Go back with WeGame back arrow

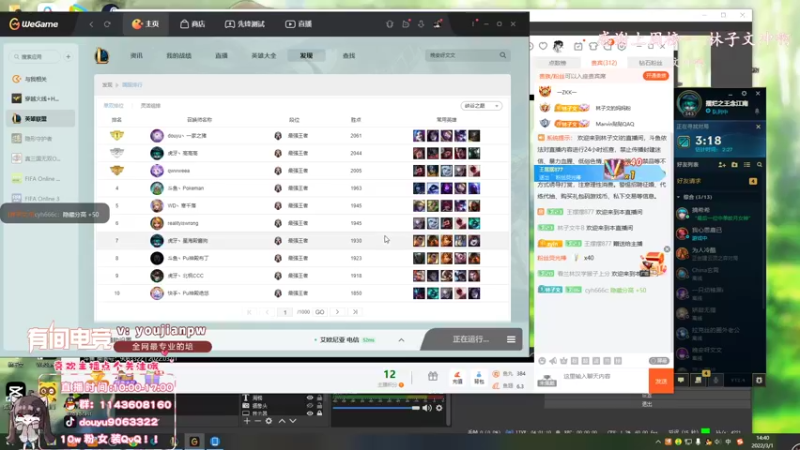click(x=91, y=24)
